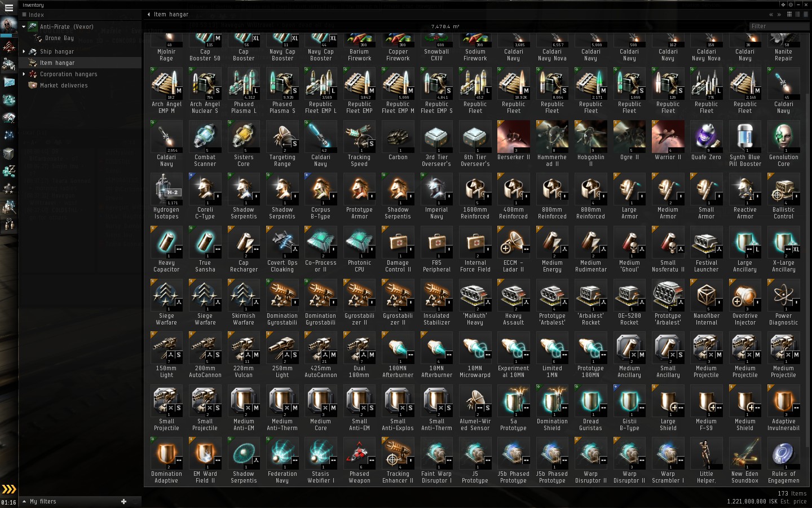The height and width of the screenshot is (508, 812).
Task: Minimize the Inventory window
Action: click(798, 5)
